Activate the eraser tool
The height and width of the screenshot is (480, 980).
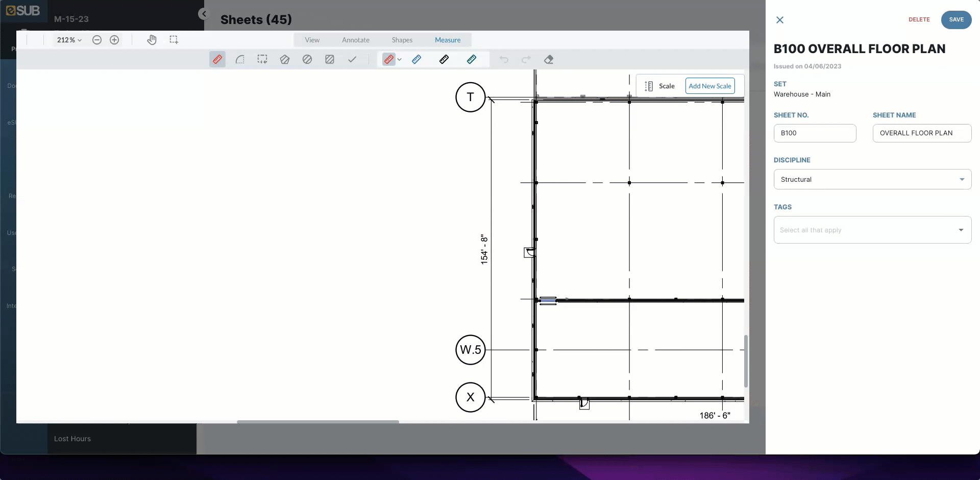[x=549, y=60]
